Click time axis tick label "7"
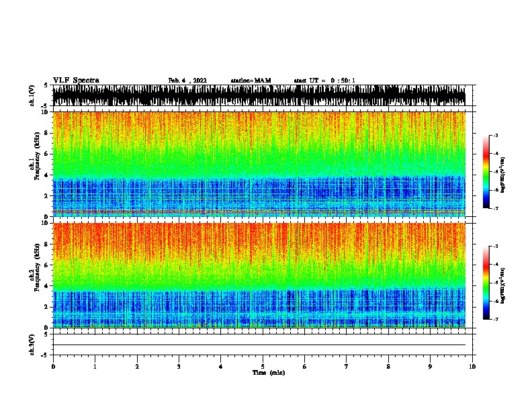Screen dimensions: 532x411 tap(347, 366)
